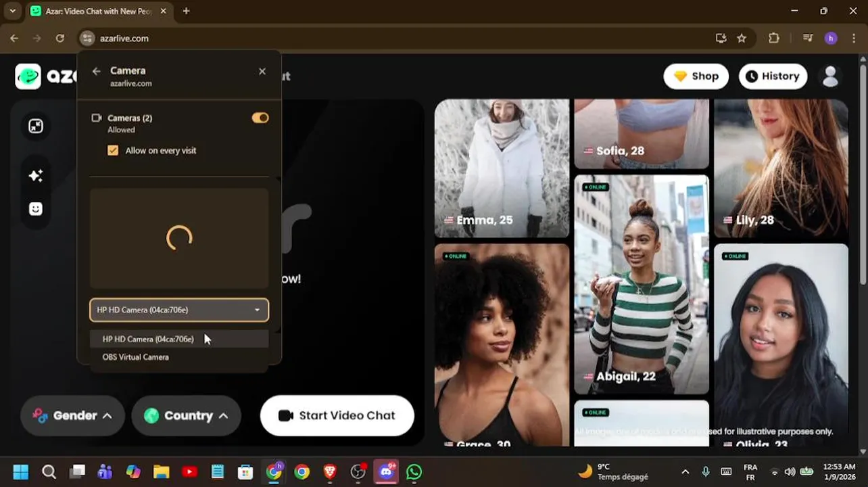Open Microsoft Store from taskbar
The width and height of the screenshot is (868, 487).
click(245, 471)
